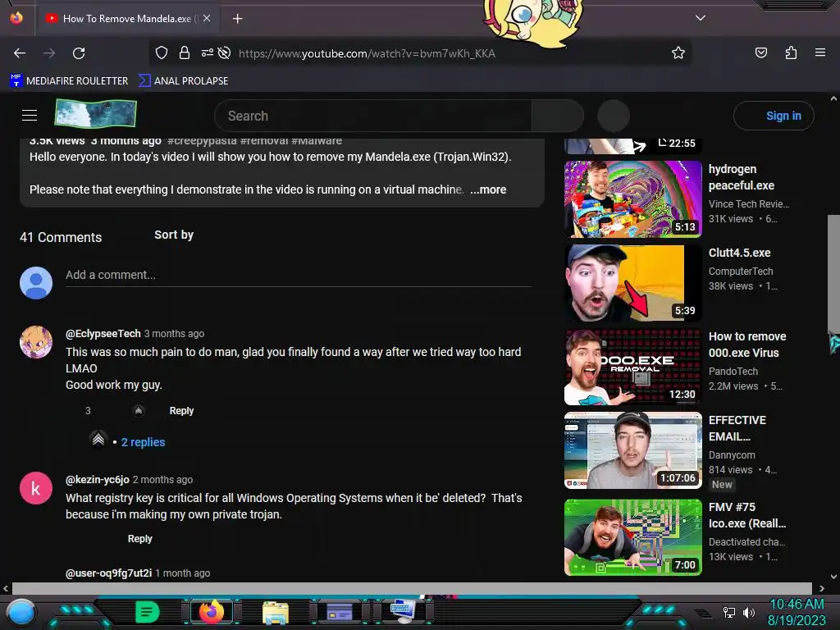Open EFFECTIVE EMAIL video thumbnail
Viewport: 840px width, 630px height.
[x=632, y=450]
